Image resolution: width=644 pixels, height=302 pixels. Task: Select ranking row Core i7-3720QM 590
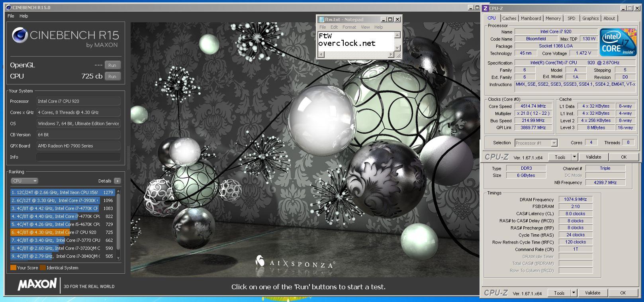point(63,248)
